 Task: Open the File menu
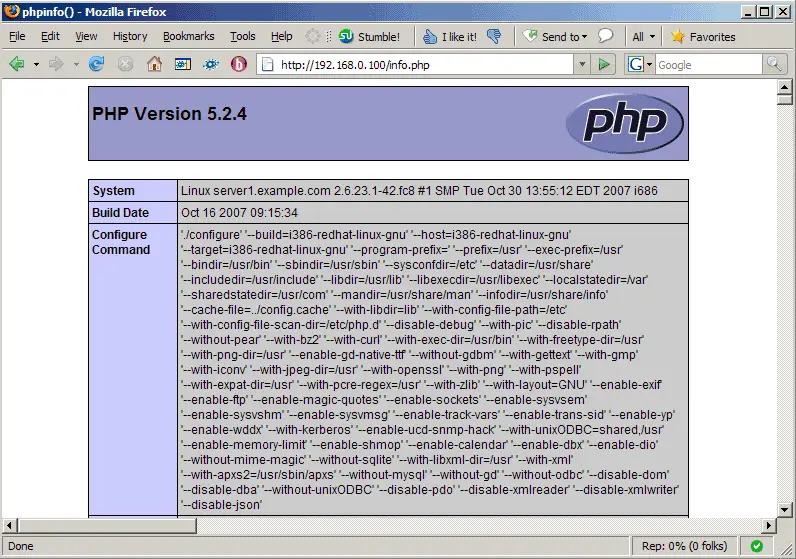[x=17, y=37]
